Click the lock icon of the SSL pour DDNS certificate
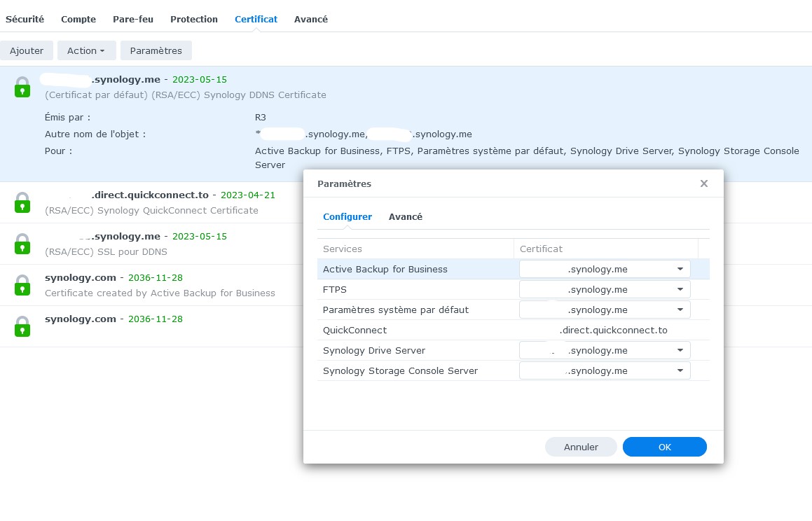The width and height of the screenshot is (812, 521). pyautogui.click(x=22, y=244)
